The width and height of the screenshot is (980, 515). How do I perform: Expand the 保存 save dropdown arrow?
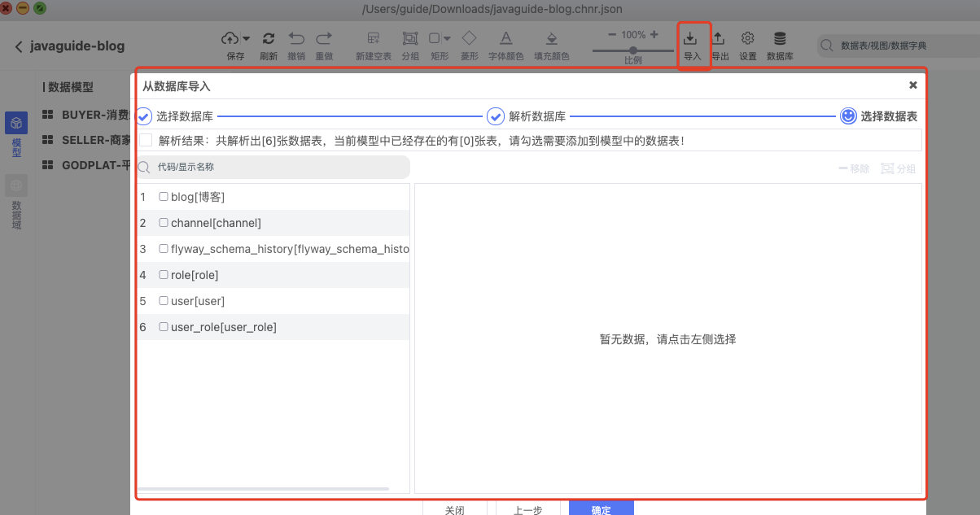pos(246,38)
